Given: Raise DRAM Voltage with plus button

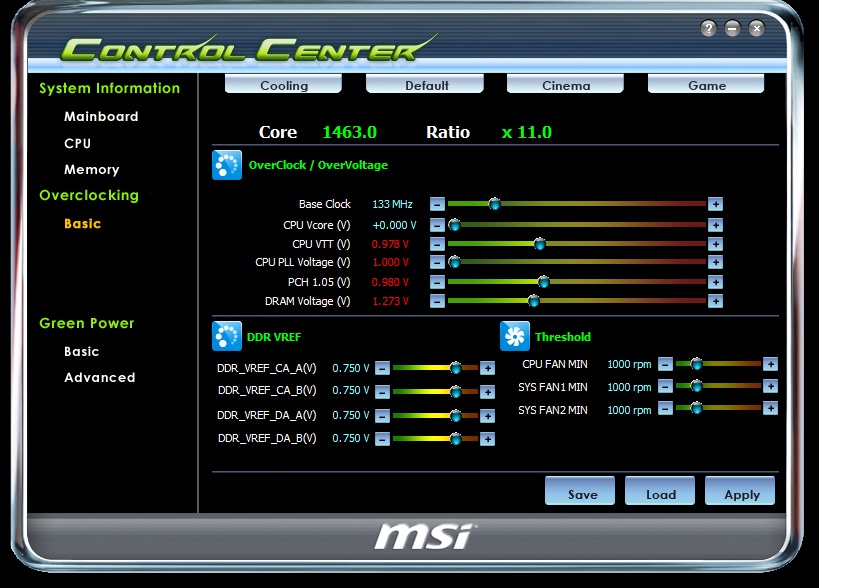Looking at the screenshot, I should [715, 301].
